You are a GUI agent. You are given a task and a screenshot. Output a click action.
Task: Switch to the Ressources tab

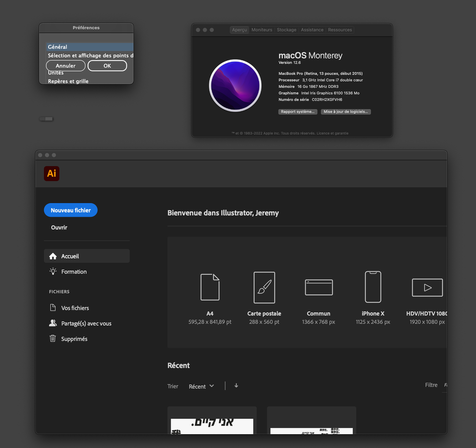point(340,30)
